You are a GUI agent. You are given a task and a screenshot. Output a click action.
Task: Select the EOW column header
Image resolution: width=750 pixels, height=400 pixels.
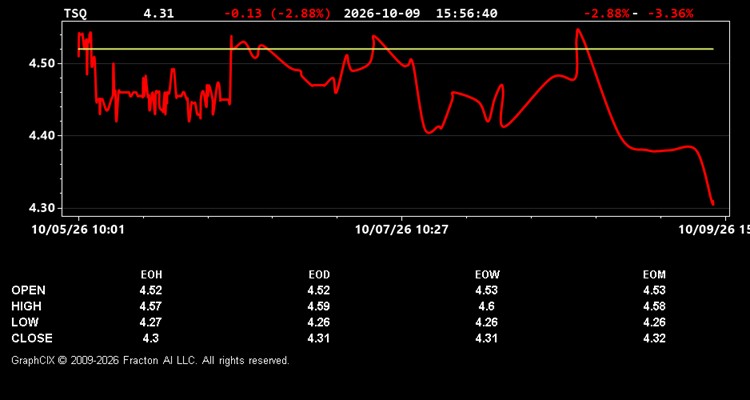[x=487, y=275]
